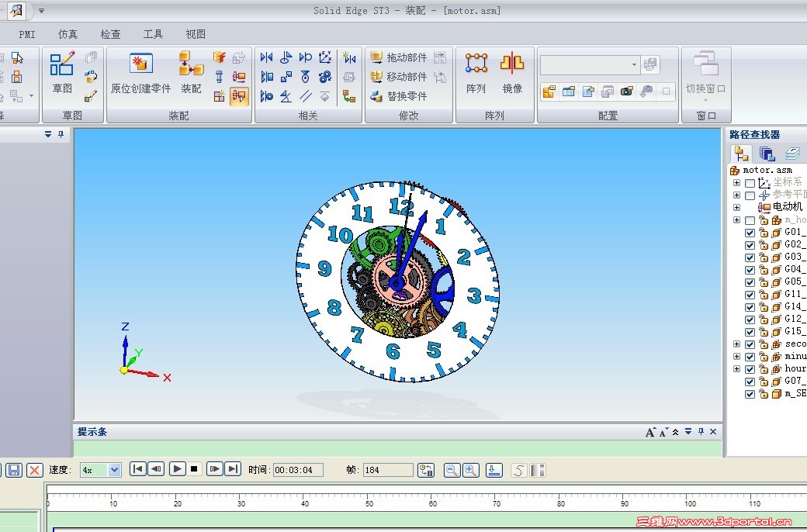Screen dimensions: 807x532
Task: Click the first display configuration icon in 配置 group
Action: click(x=549, y=92)
